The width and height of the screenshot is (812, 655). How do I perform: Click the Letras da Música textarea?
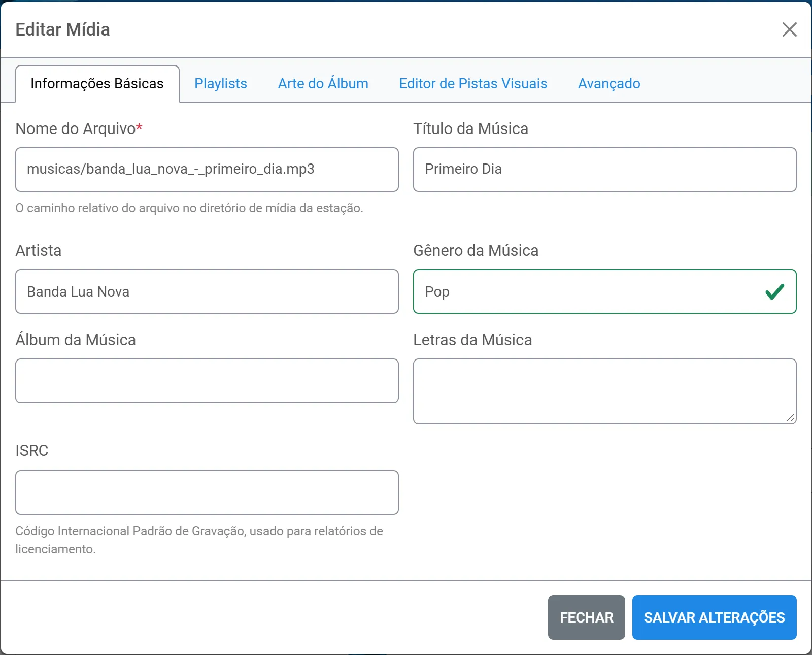coord(605,391)
